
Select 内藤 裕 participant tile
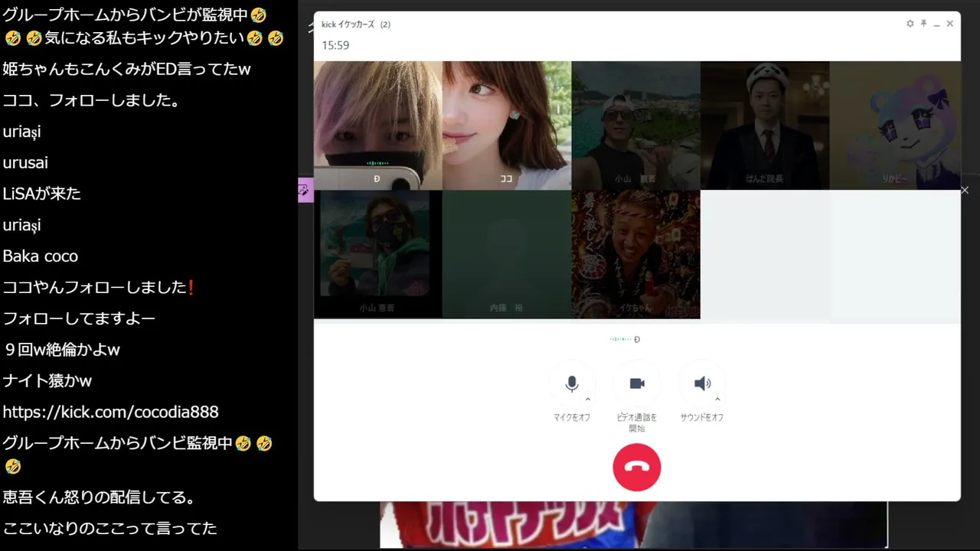(x=507, y=254)
